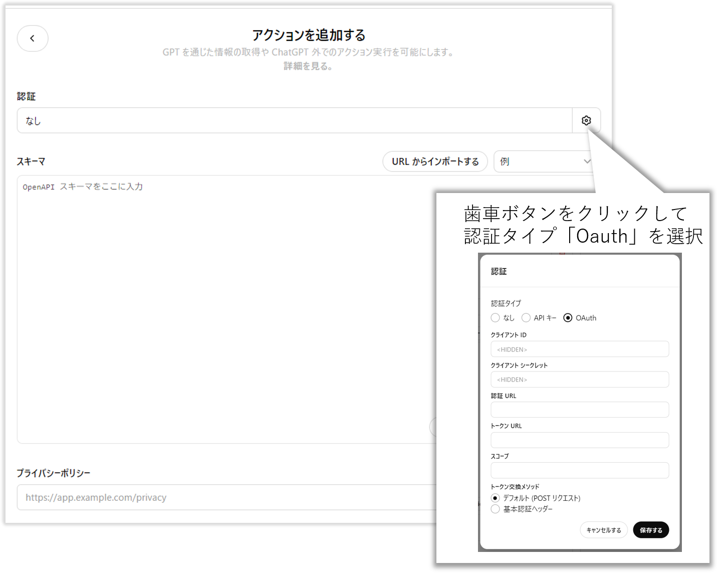Screen dimensions: 728x573
Task: Click the プライバシーポリシー label
Action: (x=54, y=473)
